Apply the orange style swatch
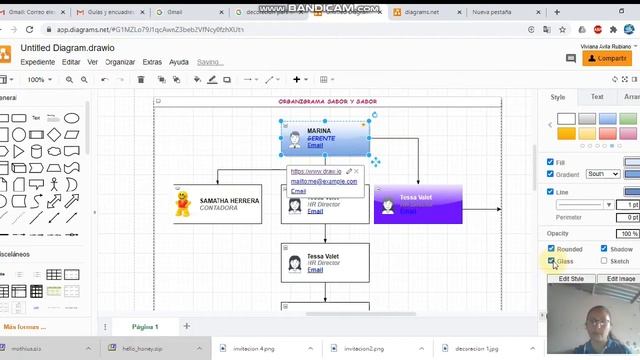The height and width of the screenshot is (360, 640). pos(566,133)
